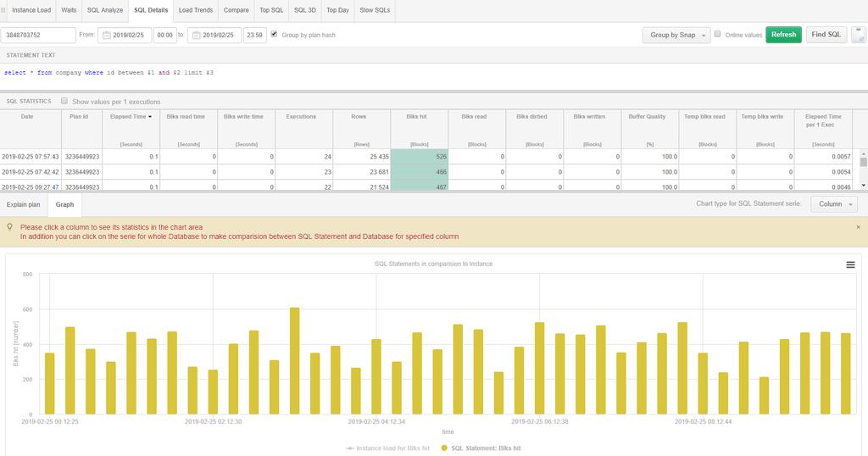The image size is (868, 456).
Task: Click the Temp blks read column header
Action: point(708,130)
